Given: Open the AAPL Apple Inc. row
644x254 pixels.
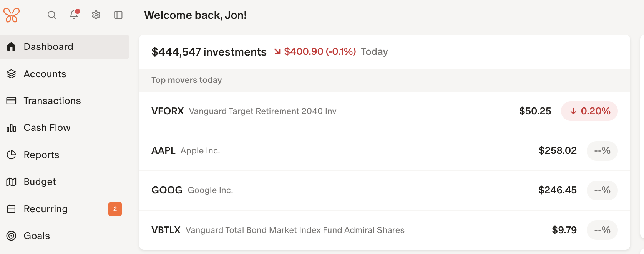Looking at the screenshot, I should point(307,151).
